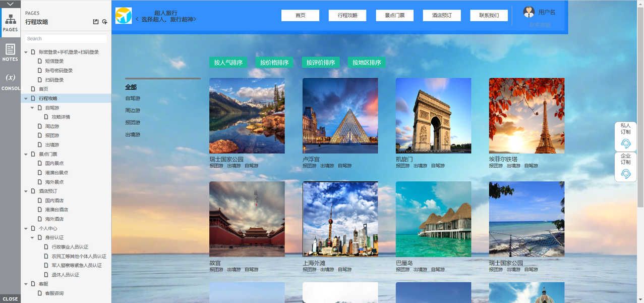Open the 首页 page in tree

pos(43,89)
